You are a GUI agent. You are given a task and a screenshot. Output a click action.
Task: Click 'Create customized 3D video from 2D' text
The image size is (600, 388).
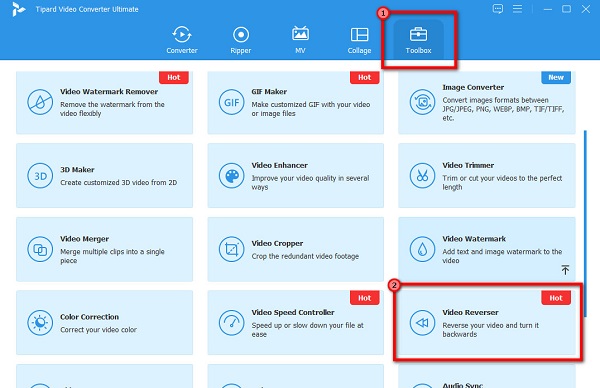coord(119,183)
